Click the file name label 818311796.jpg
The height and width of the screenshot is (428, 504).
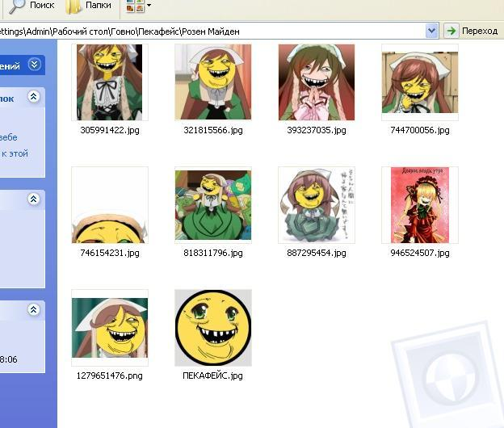click(213, 253)
